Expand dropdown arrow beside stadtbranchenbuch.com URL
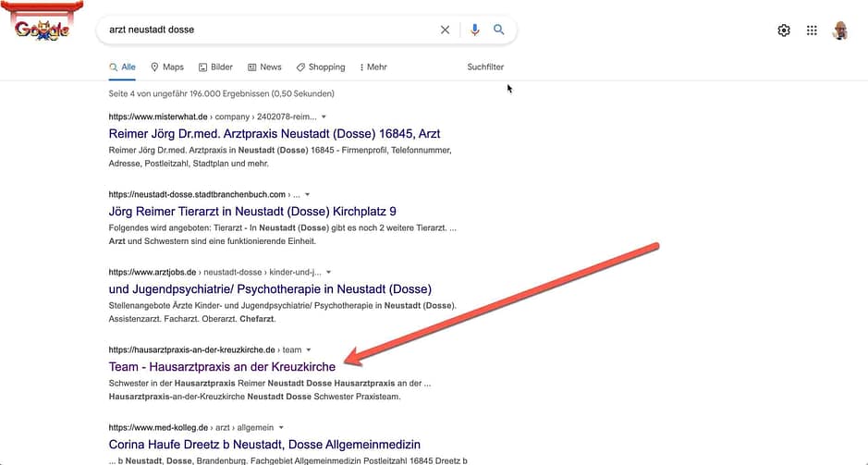The width and height of the screenshot is (868, 465). point(307,195)
